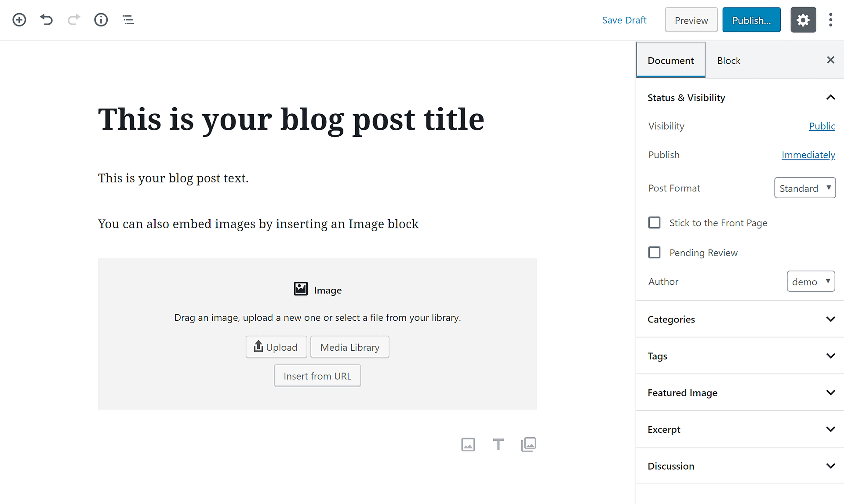The image size is (844, 504).
Task: Switch to the Block tab
Action: tap(728, 60)
